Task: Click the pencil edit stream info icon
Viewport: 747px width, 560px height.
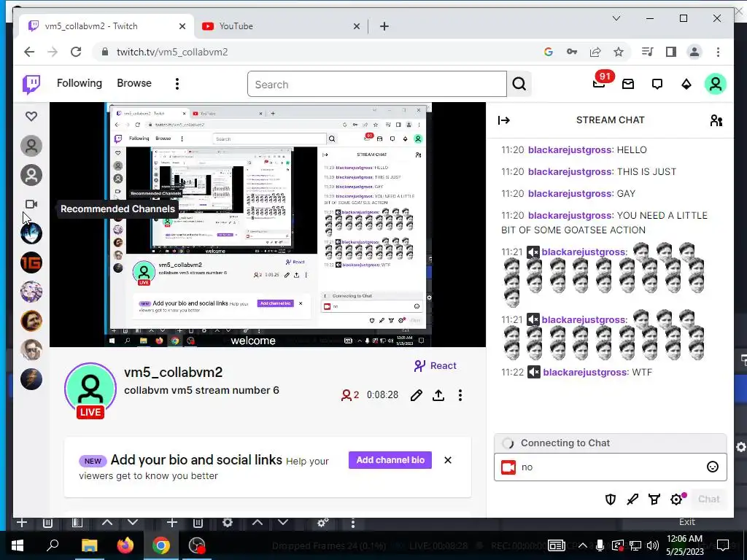Action: point(417,395)
